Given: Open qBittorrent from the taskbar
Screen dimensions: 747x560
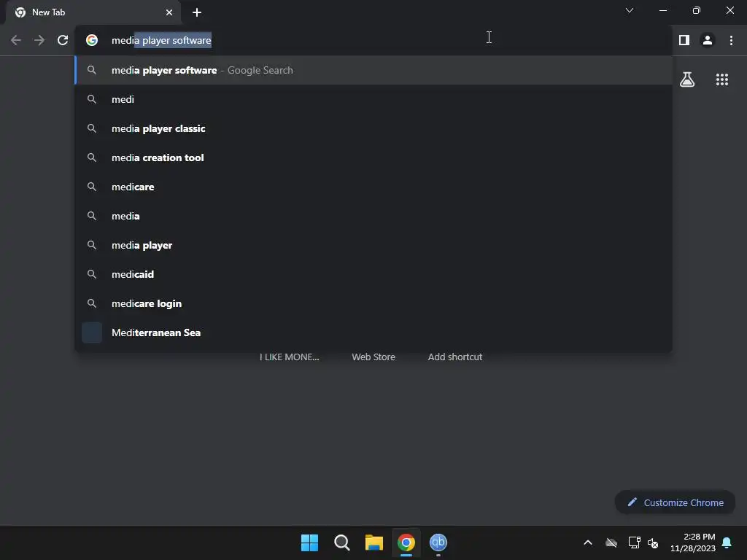Looking at the screenshot, I should [438, 542].
